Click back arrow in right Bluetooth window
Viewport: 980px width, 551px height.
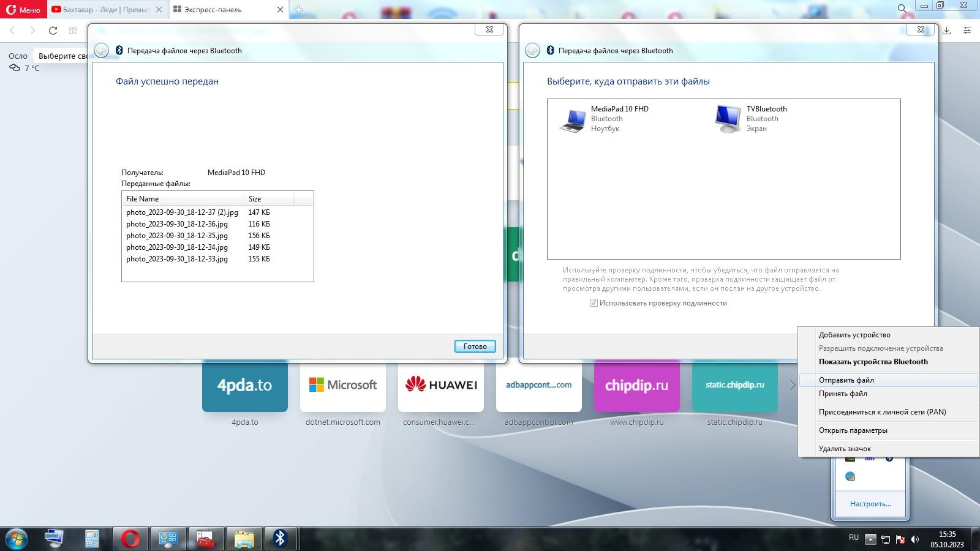click(533, 51)
